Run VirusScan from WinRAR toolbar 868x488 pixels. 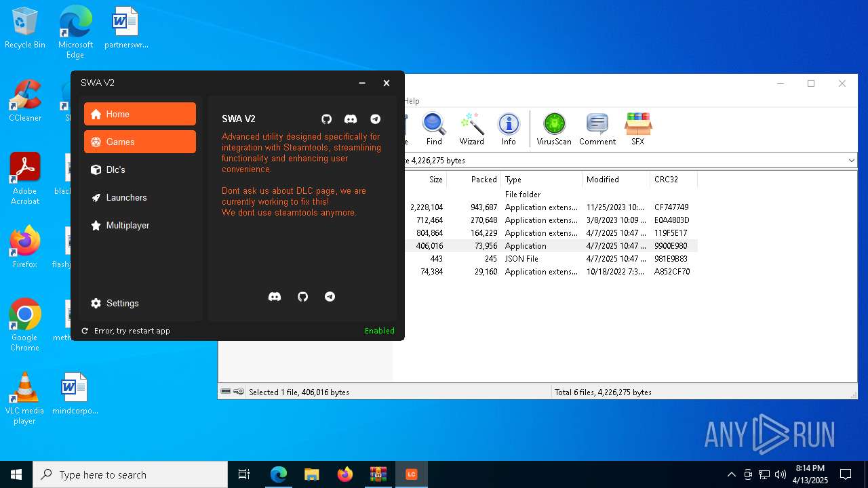click(554, 129)
